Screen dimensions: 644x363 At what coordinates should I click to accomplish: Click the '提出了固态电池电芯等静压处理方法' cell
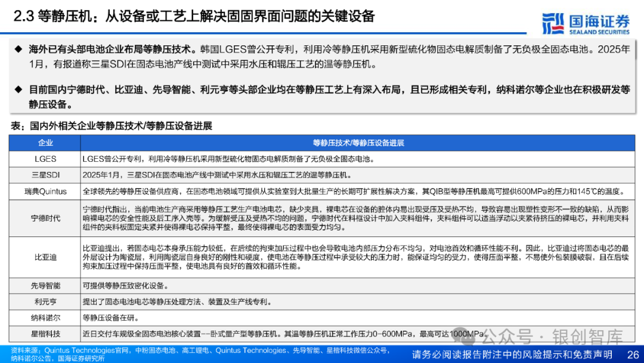[358, 302]
